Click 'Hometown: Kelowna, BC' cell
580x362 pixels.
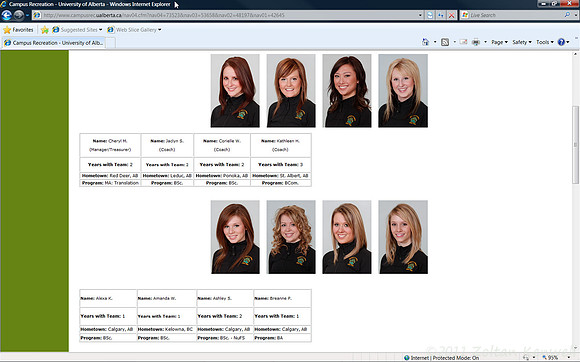coord(166,329)
